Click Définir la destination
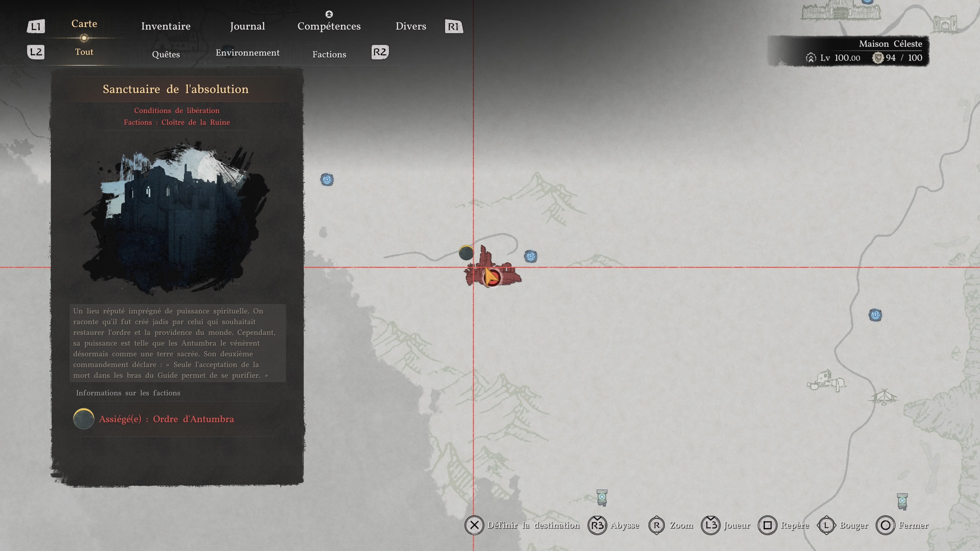This screenshot has width=980, height=551. (534, 525)
